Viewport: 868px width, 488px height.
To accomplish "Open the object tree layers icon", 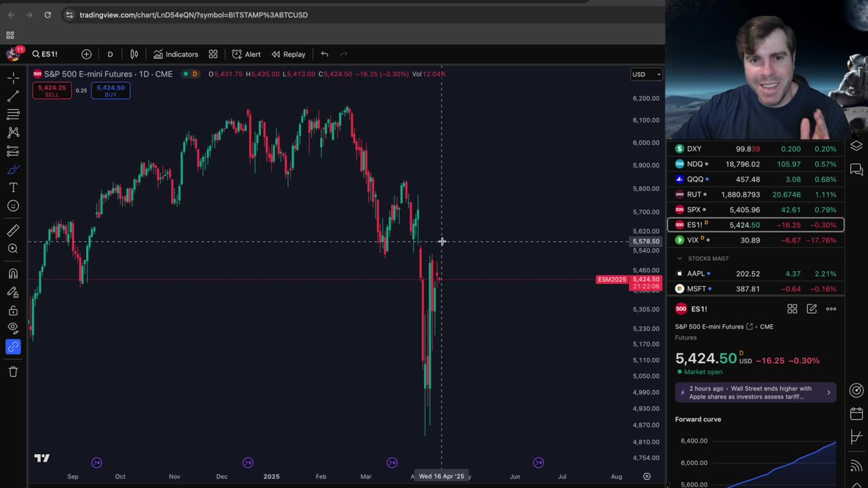I will point(856,146).
